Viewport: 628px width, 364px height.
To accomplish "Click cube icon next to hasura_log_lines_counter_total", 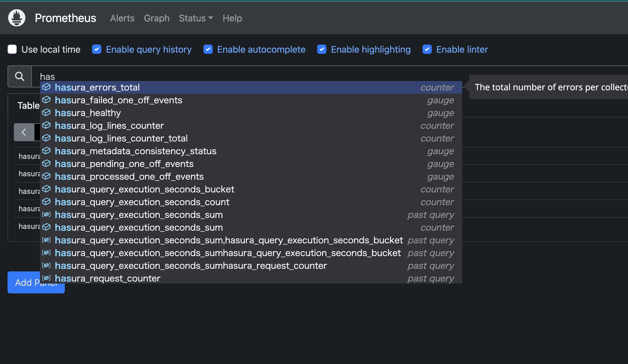I will tap(46, 138).
